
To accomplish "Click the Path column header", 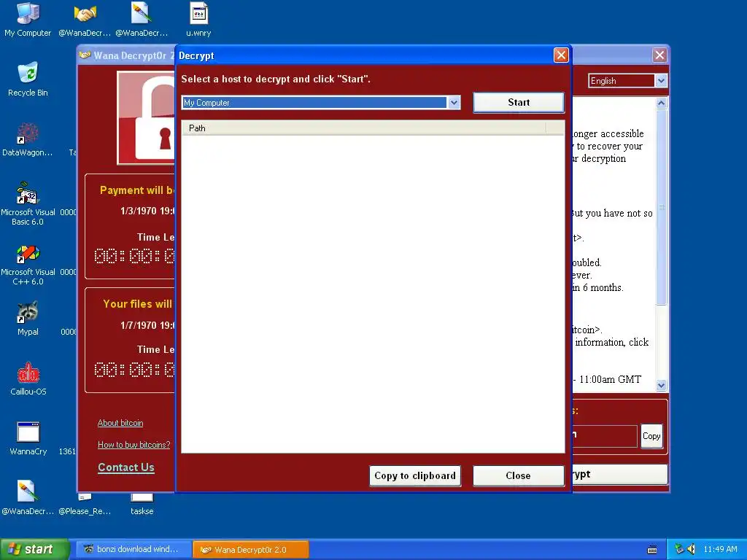I will 364,128.
